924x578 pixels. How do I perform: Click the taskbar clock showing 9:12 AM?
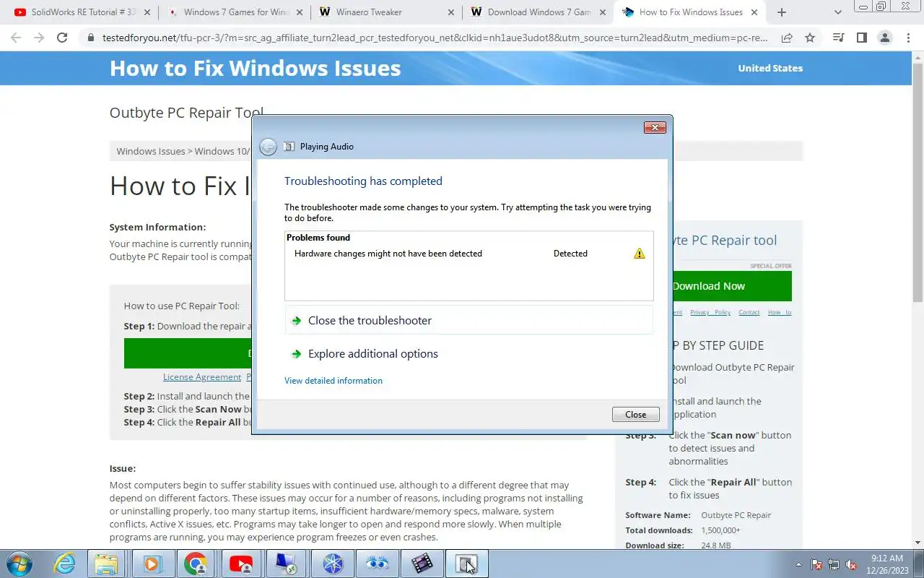point(889,564)
